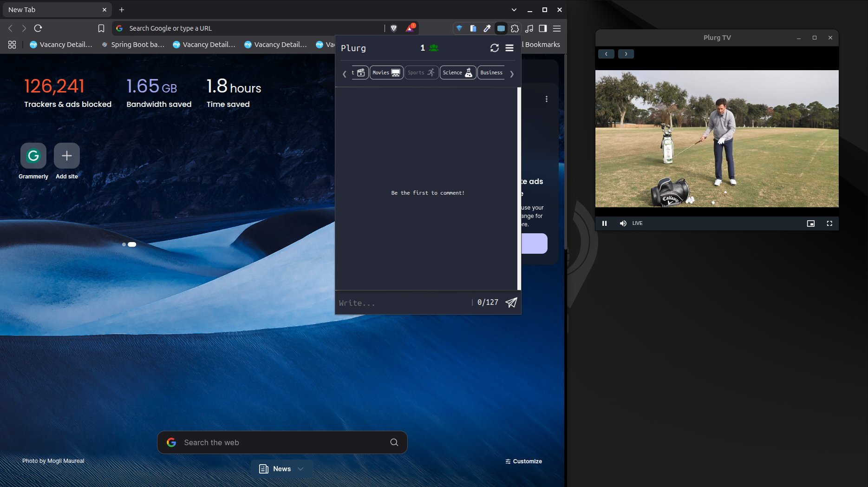
Task: Mute the Plurg TV volume
Action: point(623,224)
